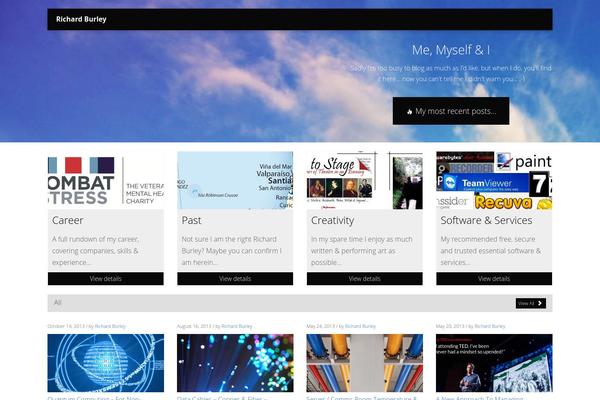This screenshot has width=600, height=400.
Task: Click the Past description starting Not sure I am
Action: (x=232, y=251)
